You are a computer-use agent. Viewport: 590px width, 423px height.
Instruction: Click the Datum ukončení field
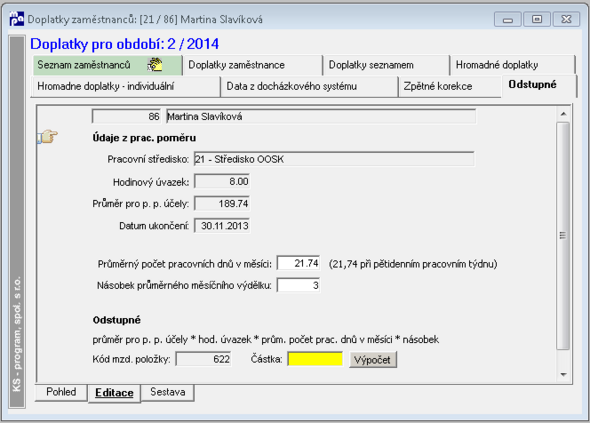[x=222, y=225]
